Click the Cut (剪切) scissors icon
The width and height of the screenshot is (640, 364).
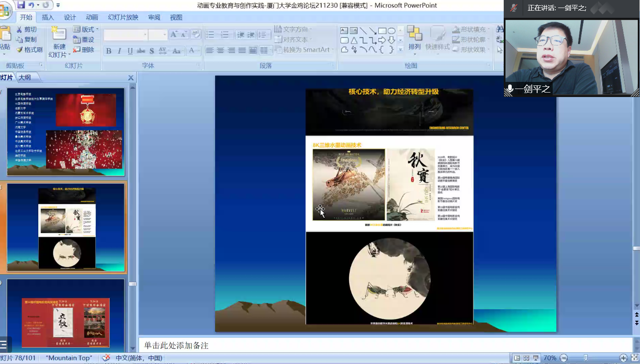[x=20, y=29]
